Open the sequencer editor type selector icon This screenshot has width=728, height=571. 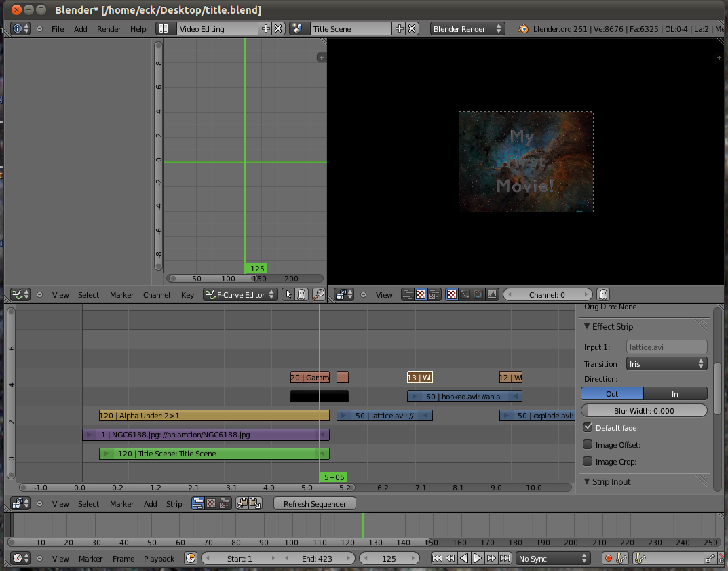[20, 504]
